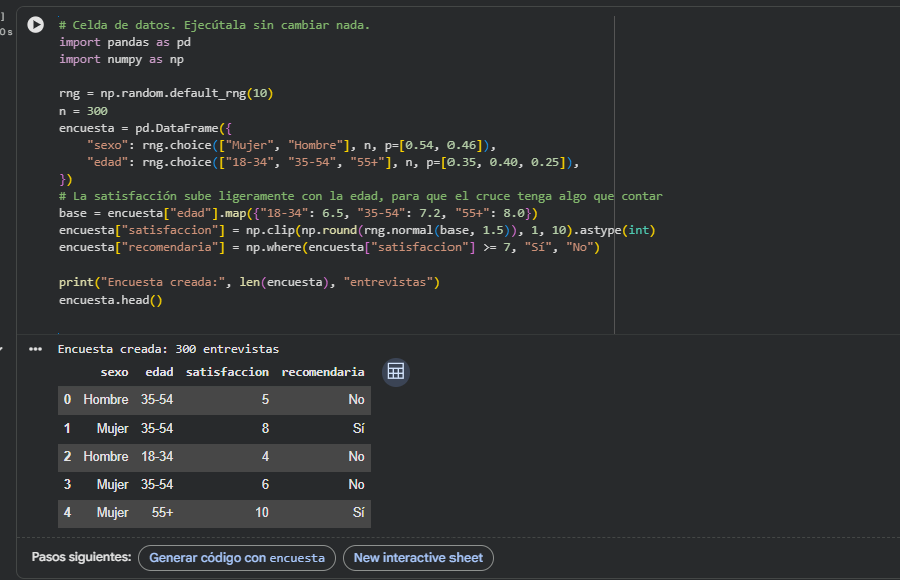Screen dimensions: 900x580
Task: Click the satisfaccion value 4 in row 2
Action: point(265,457)
